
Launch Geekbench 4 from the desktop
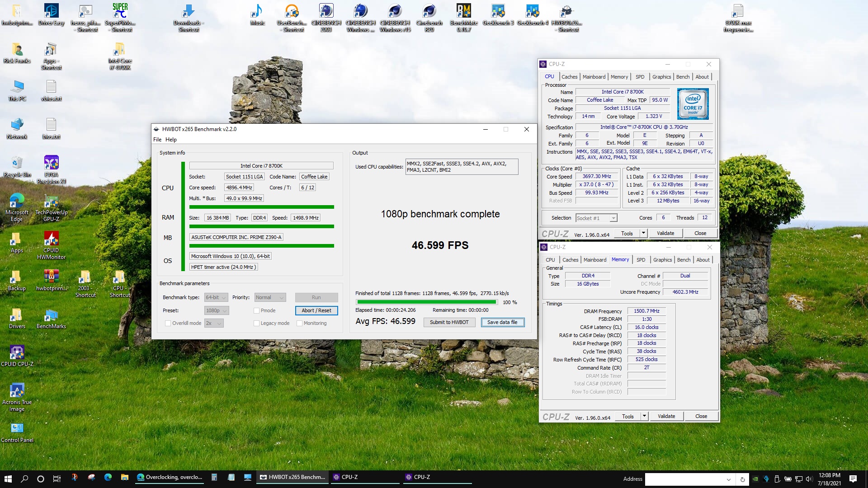pyautogui.click(x=532, y=14)
